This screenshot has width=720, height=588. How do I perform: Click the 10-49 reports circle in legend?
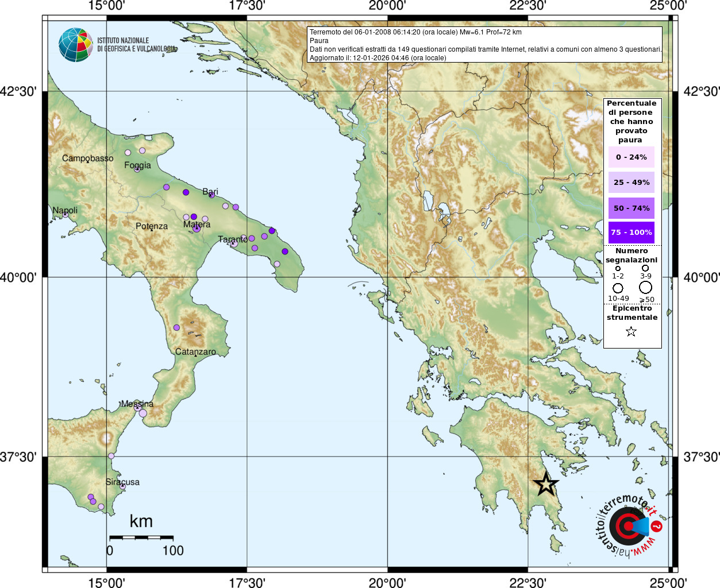(x=618, y=288)
